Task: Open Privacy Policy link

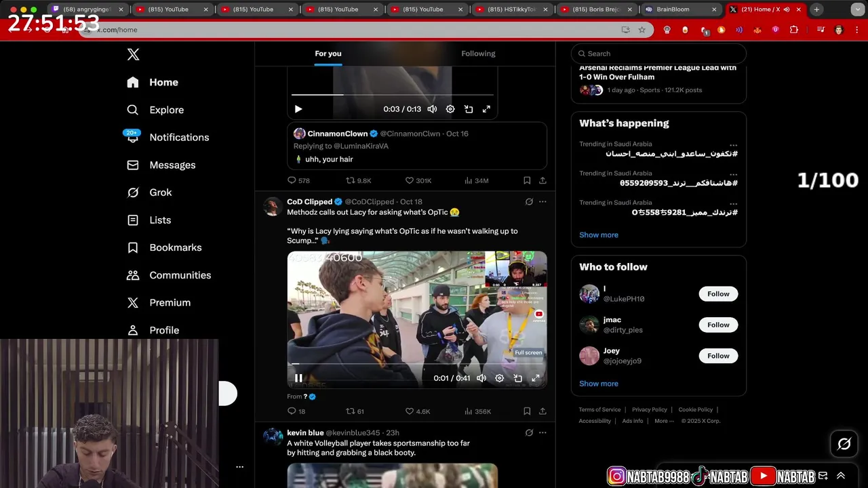Action: pos(650,409)
